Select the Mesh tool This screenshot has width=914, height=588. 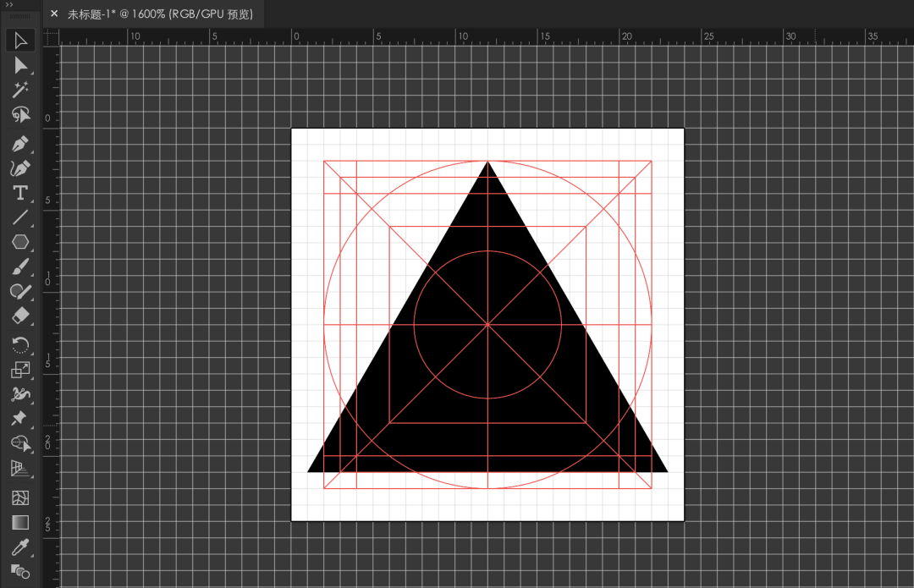tap(19, 497)
